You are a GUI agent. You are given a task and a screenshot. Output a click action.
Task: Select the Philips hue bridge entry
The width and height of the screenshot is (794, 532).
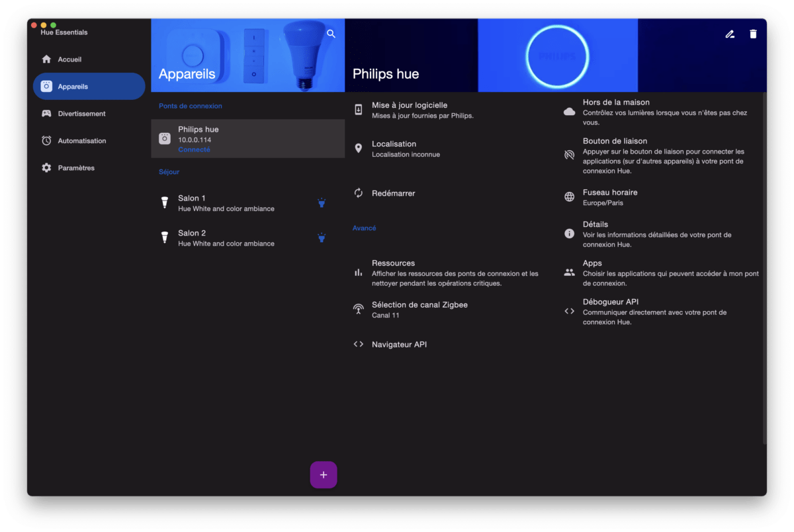tap(248, 139)
